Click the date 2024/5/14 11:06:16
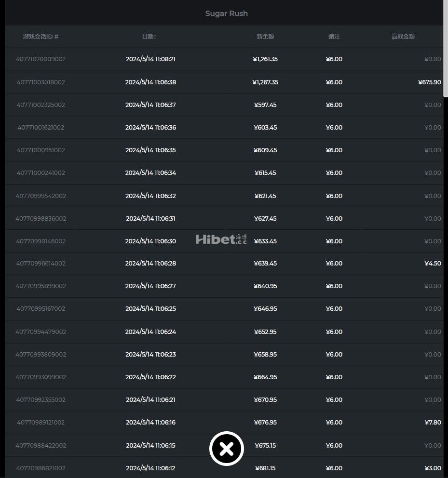The image size is (448, 478). [151, 423]
